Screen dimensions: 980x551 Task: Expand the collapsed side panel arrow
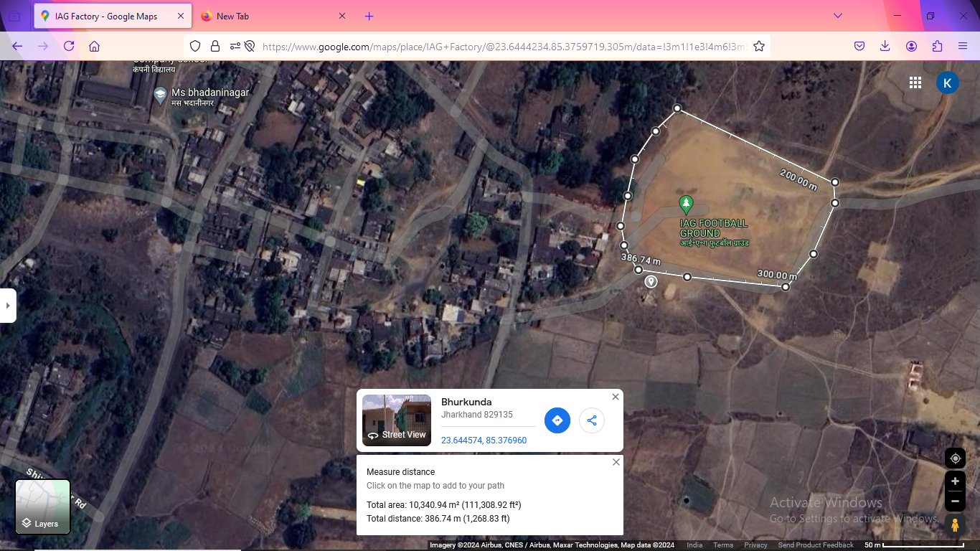click(8, 306)
